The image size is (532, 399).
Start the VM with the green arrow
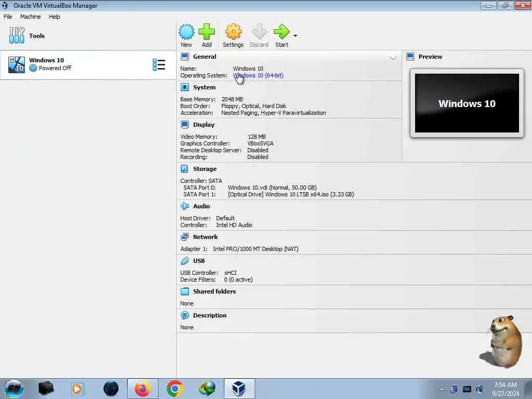coord(282,32)
